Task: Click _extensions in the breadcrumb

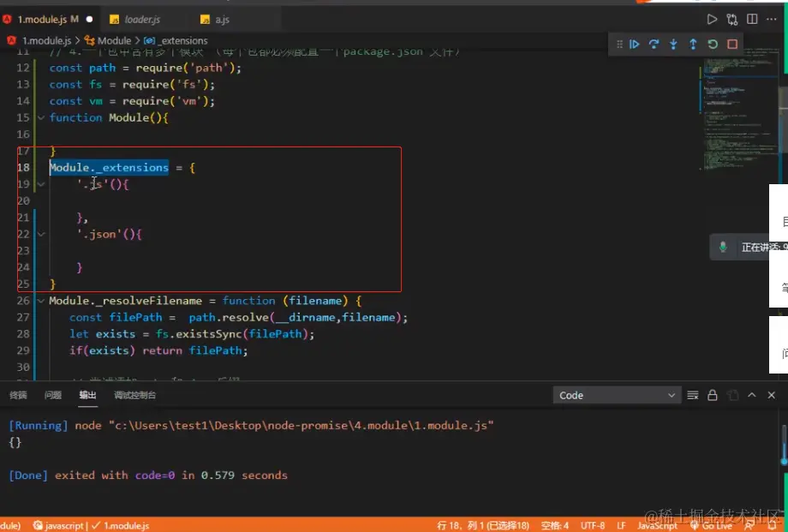Action: pos(183,41)
